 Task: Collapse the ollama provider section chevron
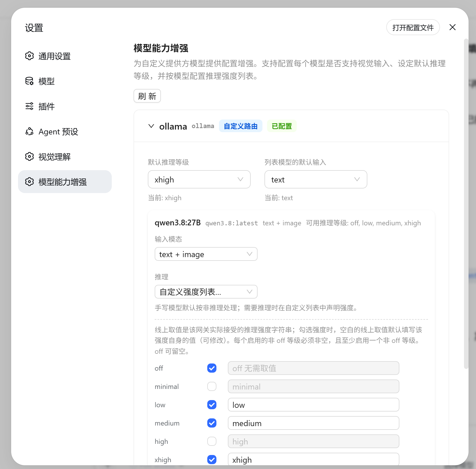pyautogui.click(x=151, y=126)
